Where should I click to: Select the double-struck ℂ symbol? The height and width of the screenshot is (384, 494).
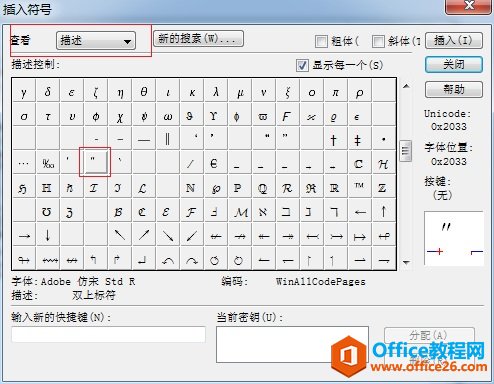click(x=360, y=163)
